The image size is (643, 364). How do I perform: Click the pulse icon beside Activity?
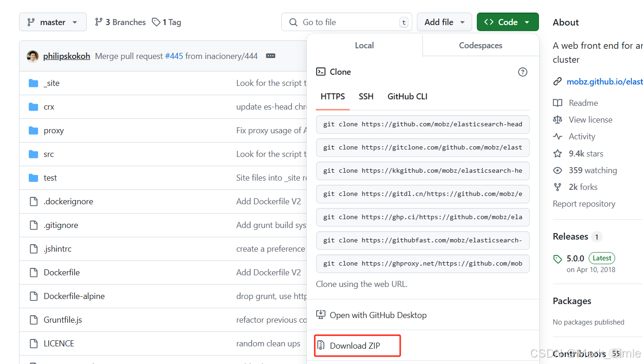[x=558, y=136]
